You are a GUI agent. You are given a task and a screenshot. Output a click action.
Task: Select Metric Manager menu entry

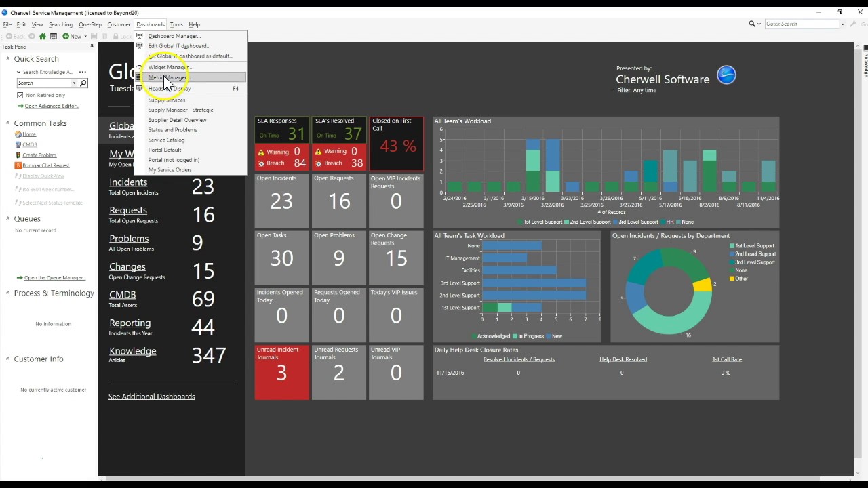point(191,77)
